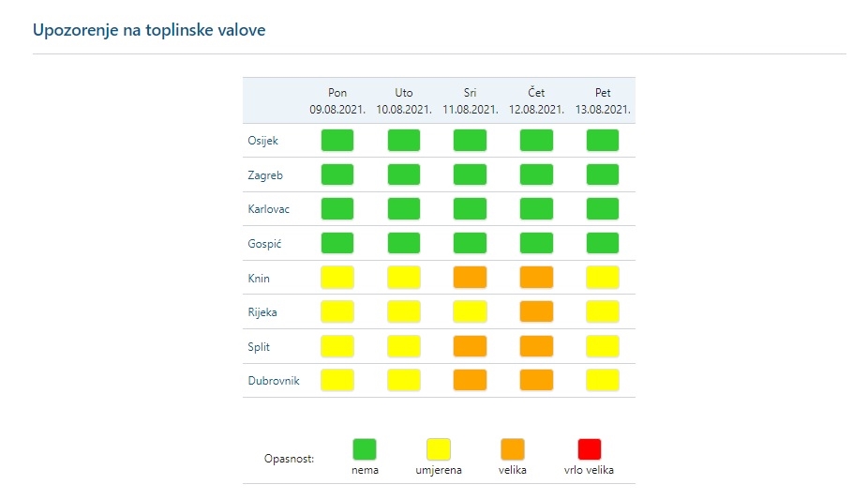Click Dubrovnik's yellow indicator for Tuesday 10.08.2021
868x500 pixels.
click(404, 380)
